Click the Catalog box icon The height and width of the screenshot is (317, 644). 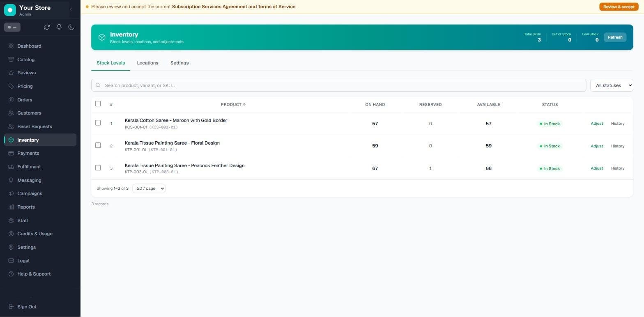coord(11,60)
